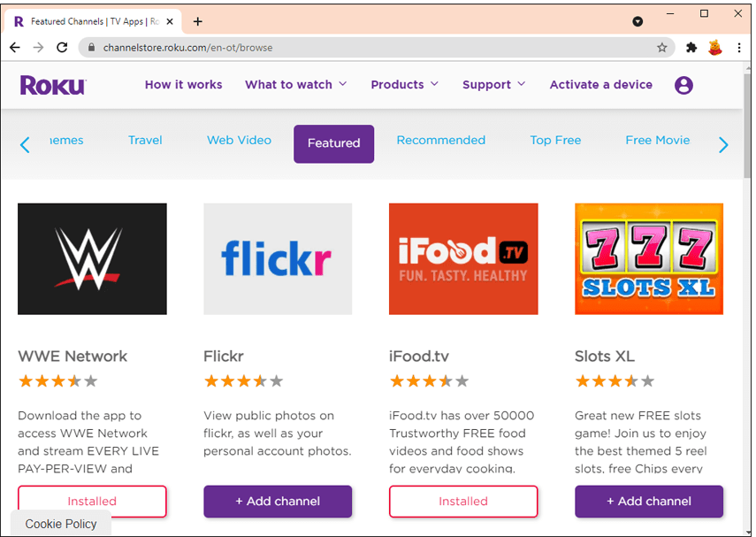Expand the What to watch menu
This screenshot has width=756, height=537.
pyautogui.click(x=295, y=85)
